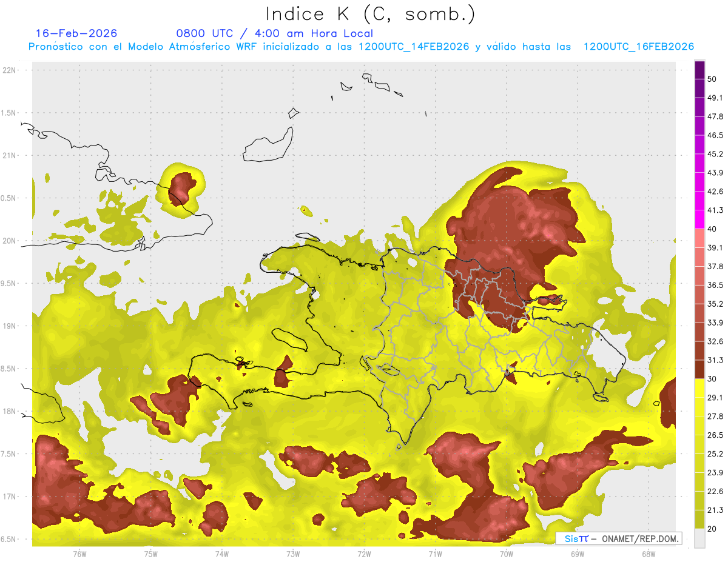Click the 74W longitude label
The image size is (728, 562).
[x=222, y=554]
